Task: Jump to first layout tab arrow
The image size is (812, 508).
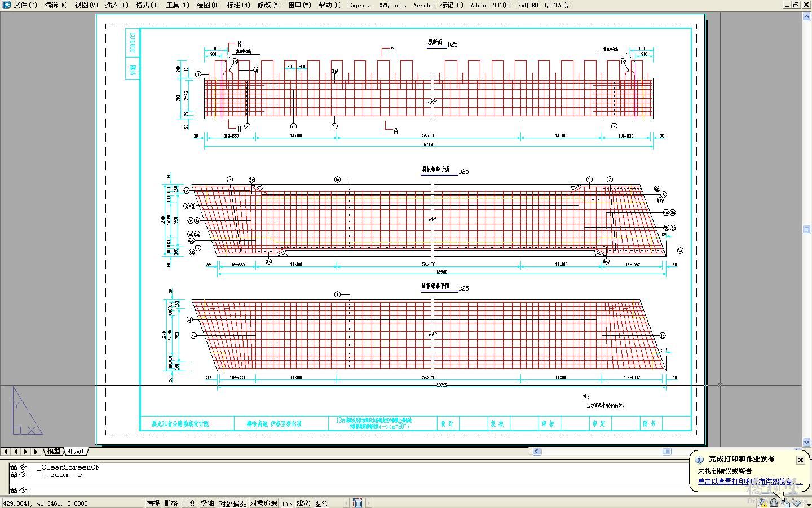Action: (5, 451)
